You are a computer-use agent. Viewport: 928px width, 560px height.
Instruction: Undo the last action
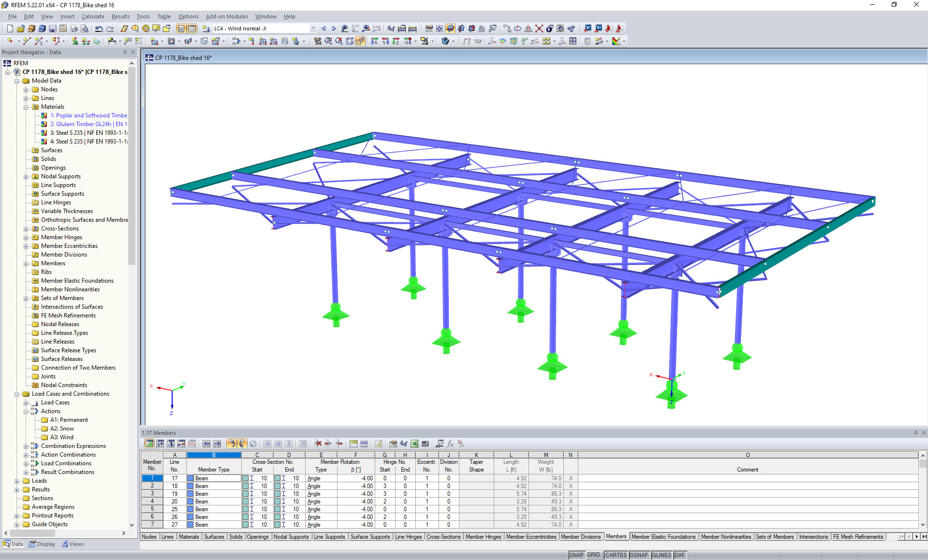point(99,28)
